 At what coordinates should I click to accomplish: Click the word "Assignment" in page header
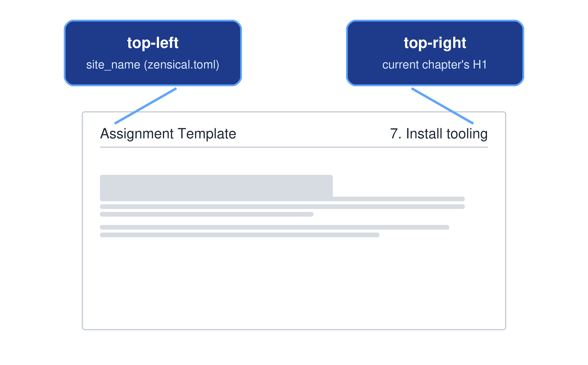pos(137,134)
